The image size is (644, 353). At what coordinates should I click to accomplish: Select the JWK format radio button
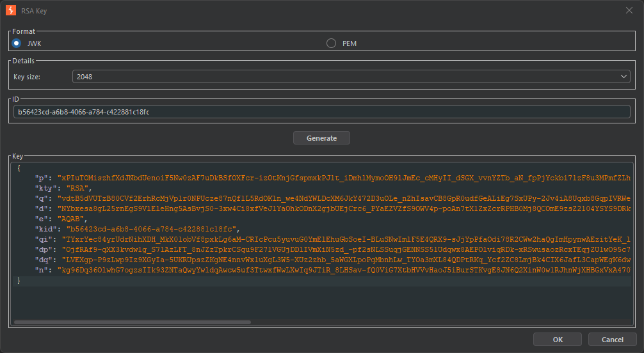click(17, 43)
